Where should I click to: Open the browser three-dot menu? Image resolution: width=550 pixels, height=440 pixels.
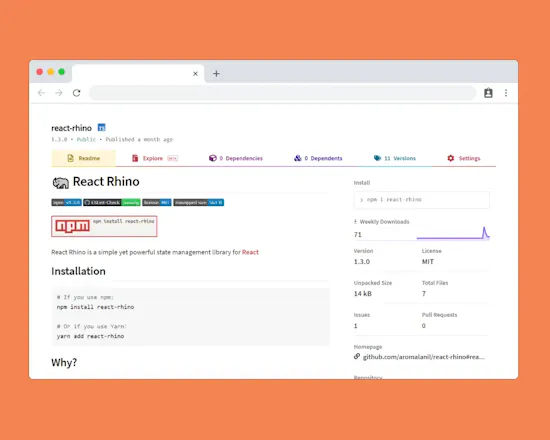click(x=506, y=93)
